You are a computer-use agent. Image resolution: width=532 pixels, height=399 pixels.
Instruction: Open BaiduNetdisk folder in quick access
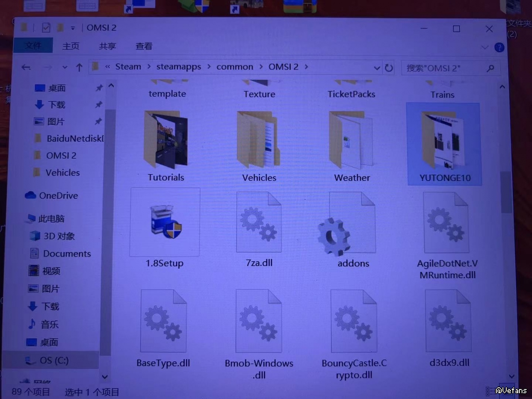pyautogui.click(x=69, y=138)
